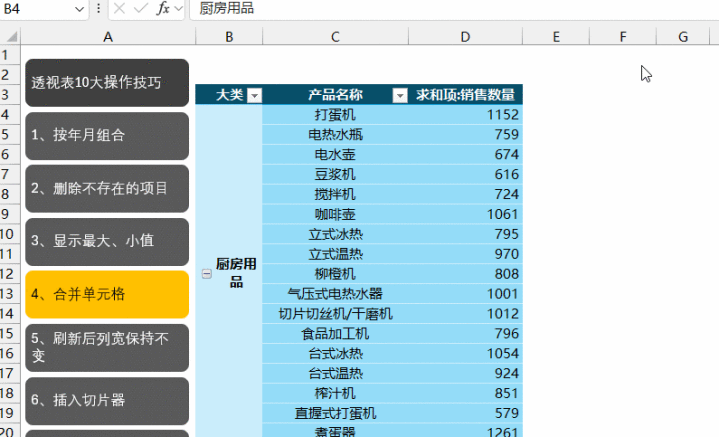Viewport: 719px width, 437px height.
Task: Click the formula bar showing 厨房用品
Action: 450,9
